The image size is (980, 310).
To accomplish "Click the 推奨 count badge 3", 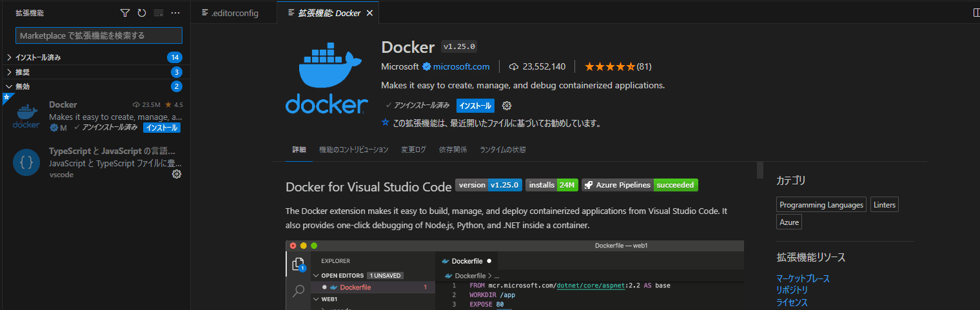I will click(x=176, y=72).
